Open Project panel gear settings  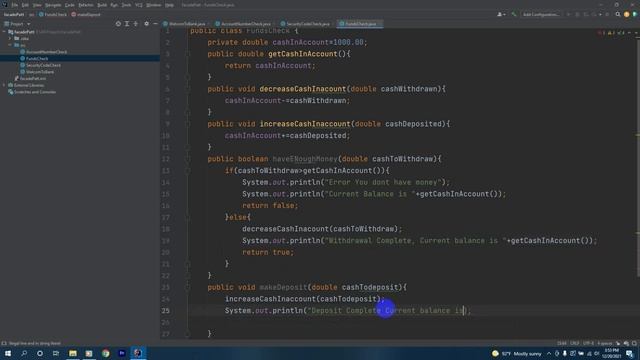[147, 24]
